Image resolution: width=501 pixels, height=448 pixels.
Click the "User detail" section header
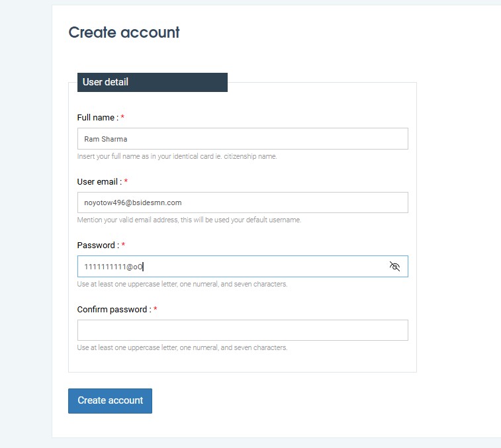106,82
